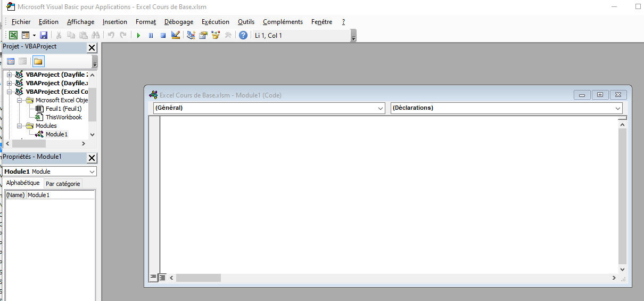Select ThisWorkbook in the project tree
The width and height of the screenshot is (644, 301).
63,117
